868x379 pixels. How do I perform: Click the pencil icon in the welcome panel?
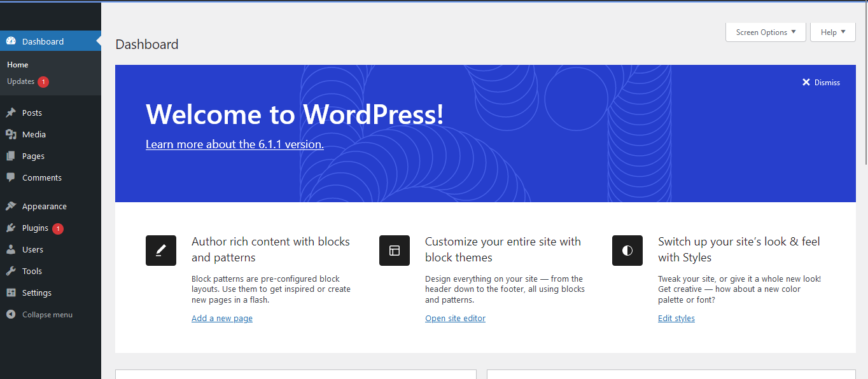point(160,251)
